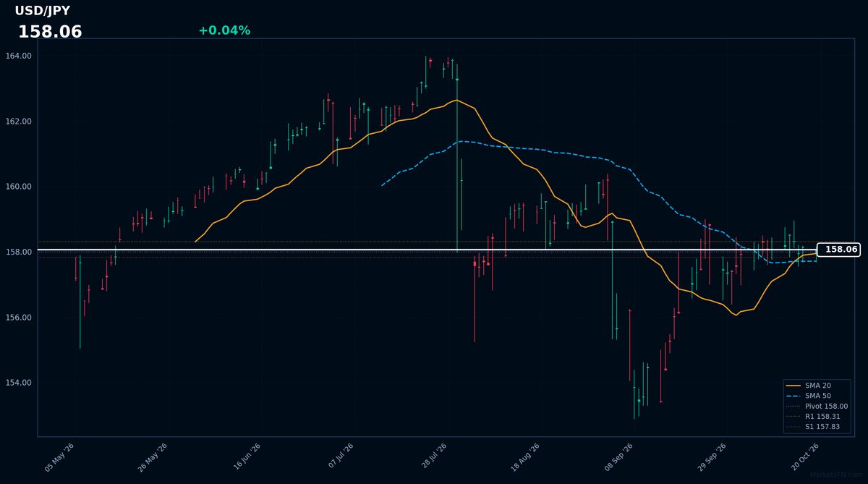Click the 158.00 y-axis label
The image size is (868, 484).
coord(19,252)
